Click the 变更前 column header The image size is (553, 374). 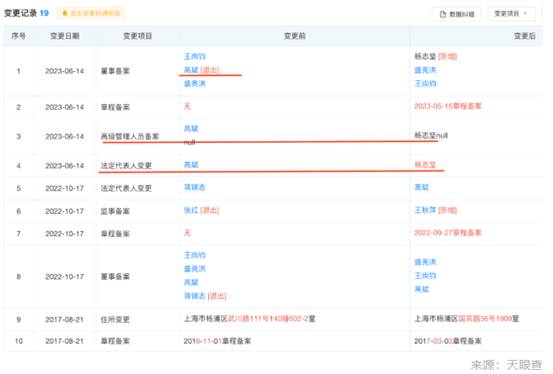tap(295, 36)
